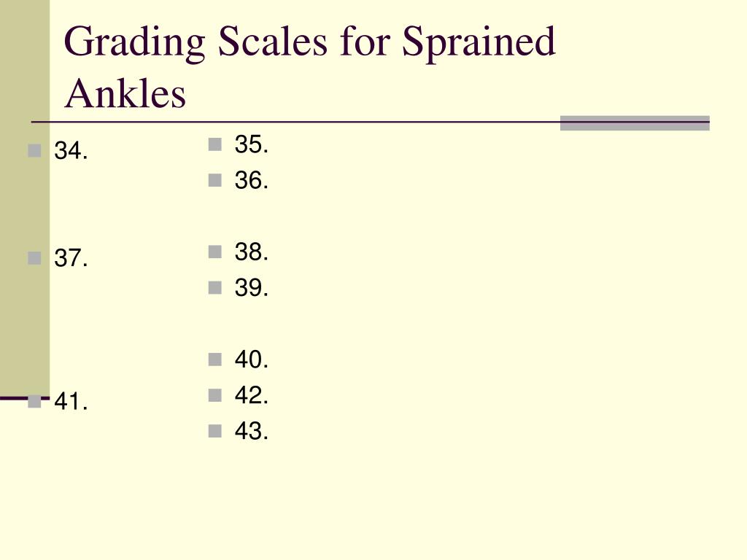Click the bullet square beside 36.
This screenshot has width=747, height=560.
point(215,180)
